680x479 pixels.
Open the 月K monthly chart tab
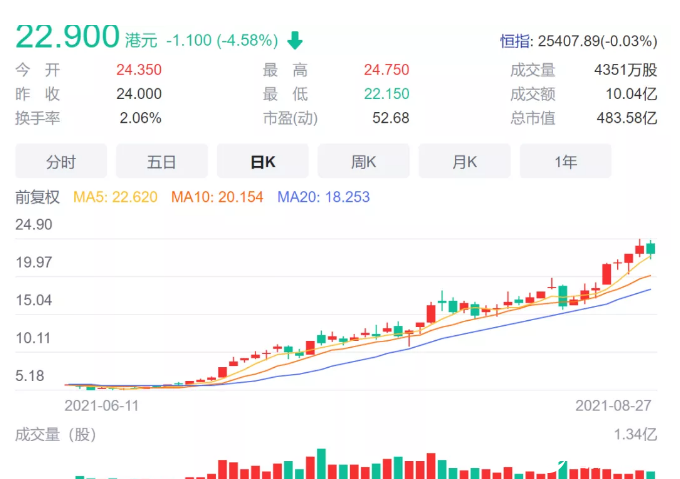pos(464,161)
